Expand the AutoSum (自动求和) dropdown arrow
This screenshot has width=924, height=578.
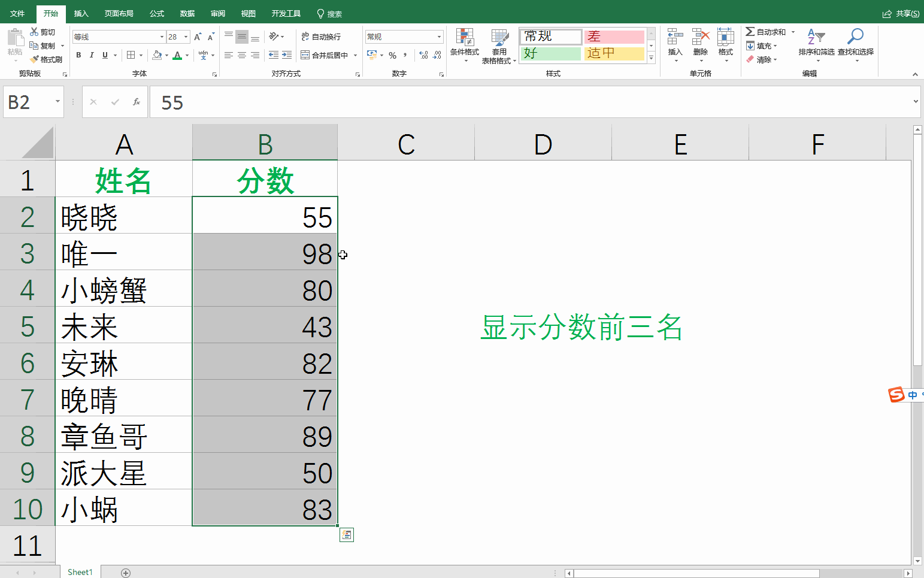click(793, 32)
